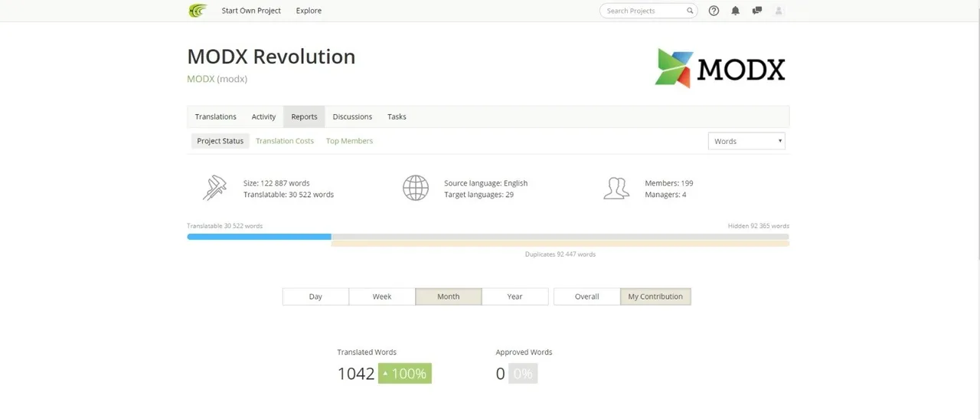Switch to the Discussions tab

[352, 116]
